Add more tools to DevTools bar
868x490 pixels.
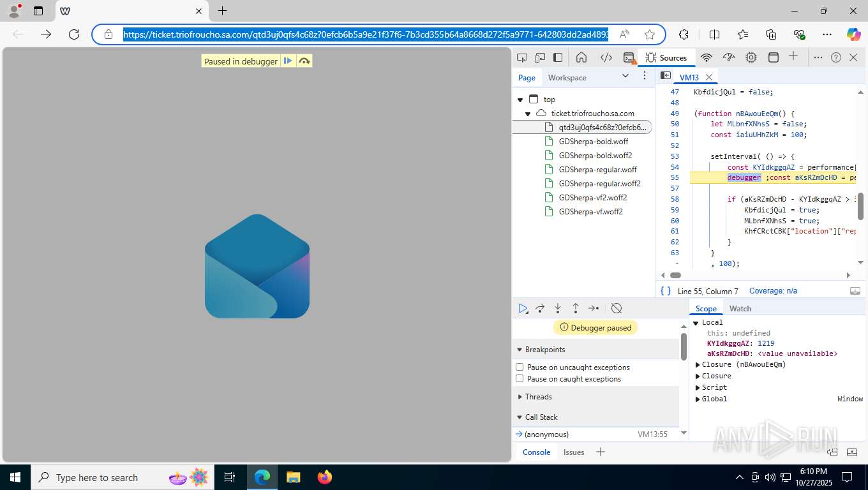tap(793, 57)
